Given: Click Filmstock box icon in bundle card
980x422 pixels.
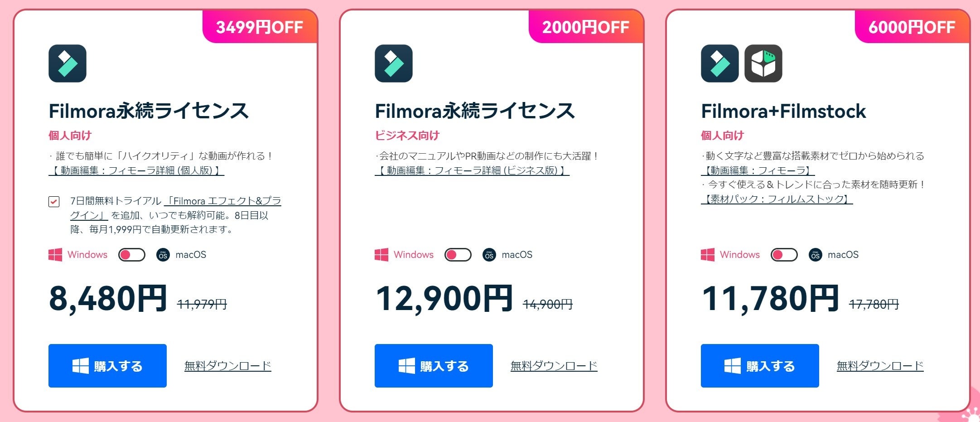Looking at the screenshot, I should [763, 63].
